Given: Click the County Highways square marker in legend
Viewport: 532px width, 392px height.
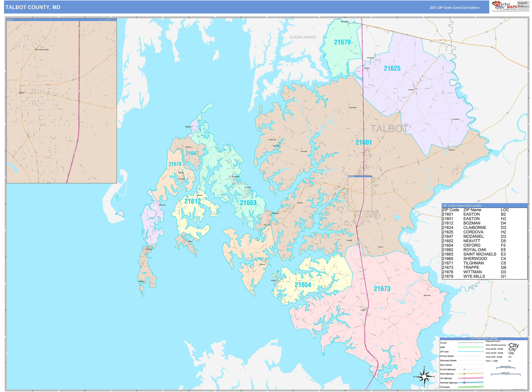Looking at the screenshot, I should pyautogui.click(x=464, y=369).
